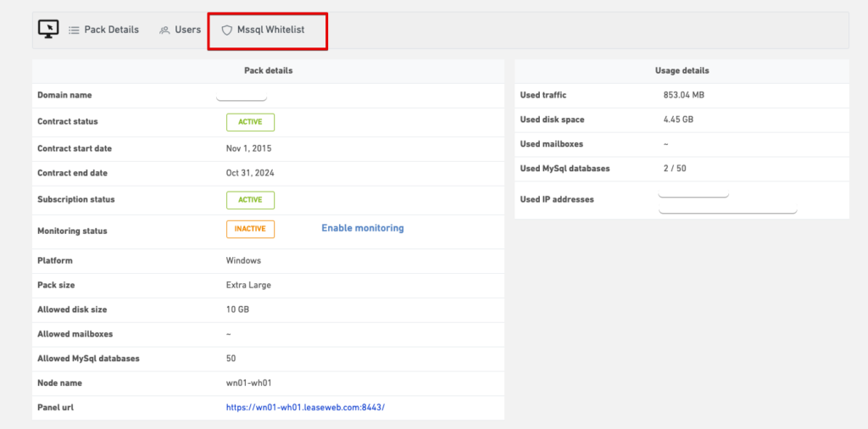Click the Panel url row label
This screenshot has width=868, height=429.
(55, 408)
